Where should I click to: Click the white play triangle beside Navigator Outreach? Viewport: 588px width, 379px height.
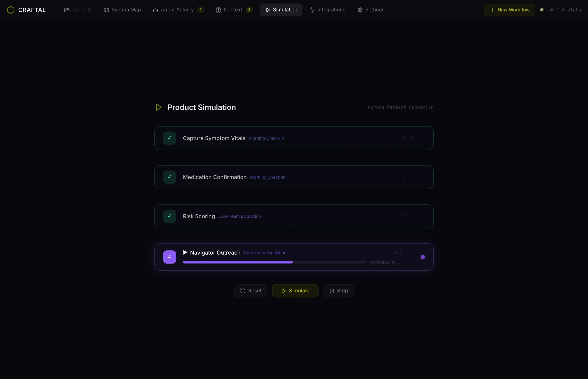185,252
